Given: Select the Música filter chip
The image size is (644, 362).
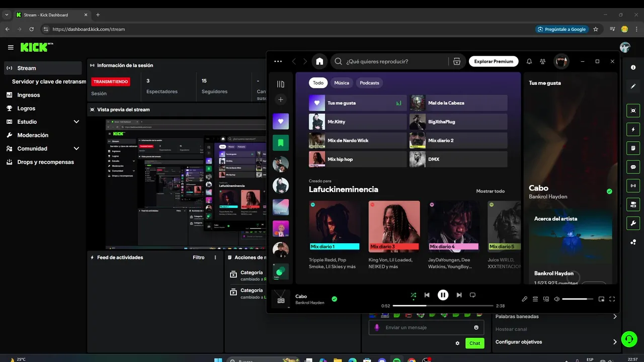Looking at the screenshot, I should pos(342,83).
